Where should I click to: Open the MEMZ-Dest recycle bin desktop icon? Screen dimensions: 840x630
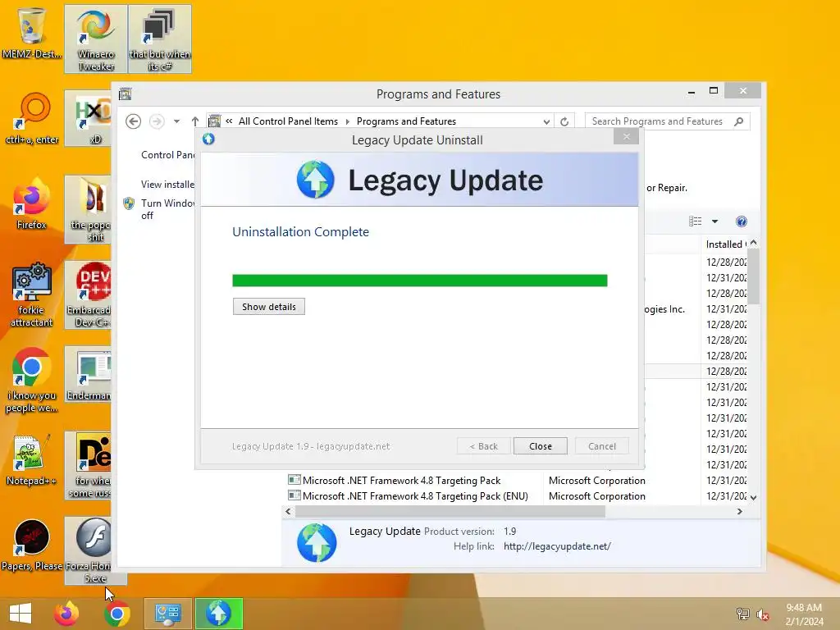[x=32, y=33]
